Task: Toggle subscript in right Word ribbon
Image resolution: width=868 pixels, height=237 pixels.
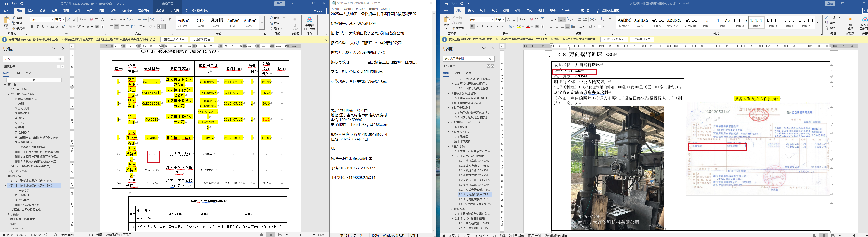Action: coord(498,26)
